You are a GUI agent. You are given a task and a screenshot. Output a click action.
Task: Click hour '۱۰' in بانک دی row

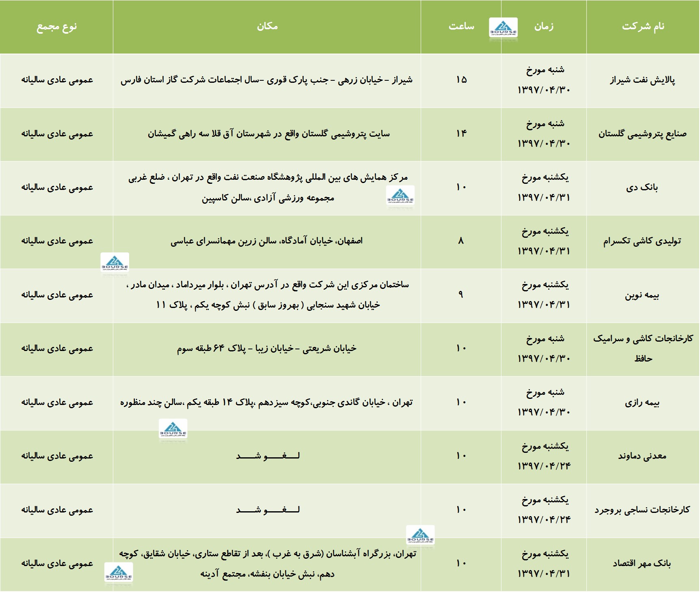pyautogui.click(x=461, y=187)
